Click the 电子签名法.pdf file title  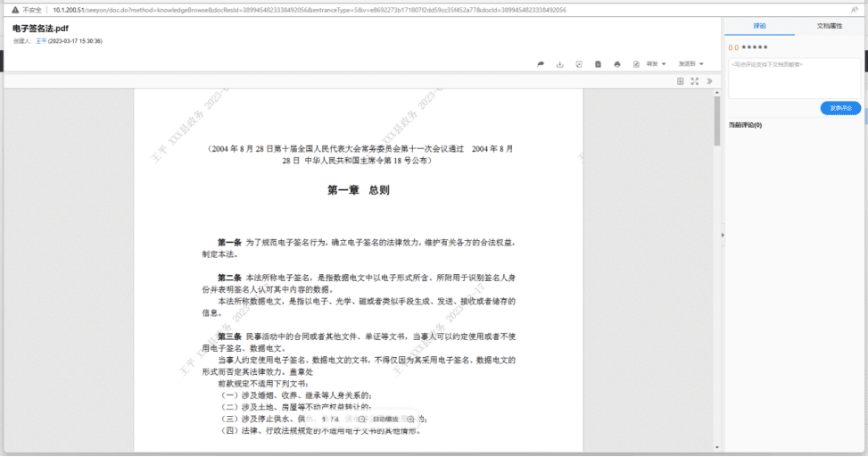(40, 29)
